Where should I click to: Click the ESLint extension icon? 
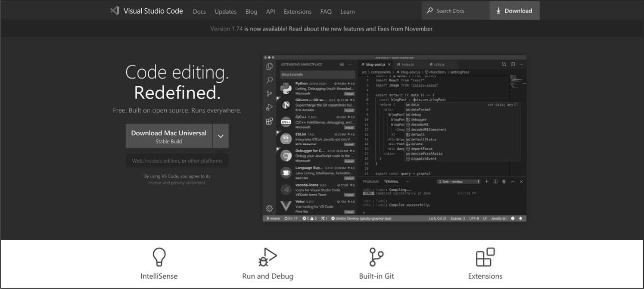click(286, 139)
